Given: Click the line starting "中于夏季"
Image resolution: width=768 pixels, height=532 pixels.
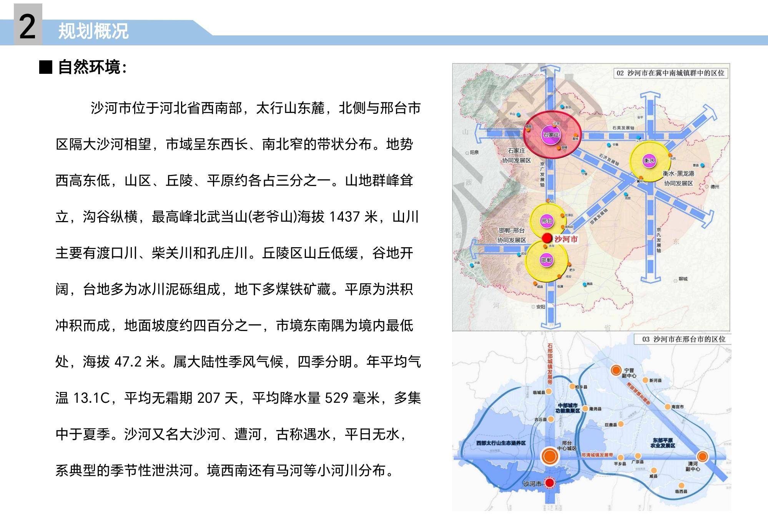Looking at the screenshot, I should (x=231, y=434).
